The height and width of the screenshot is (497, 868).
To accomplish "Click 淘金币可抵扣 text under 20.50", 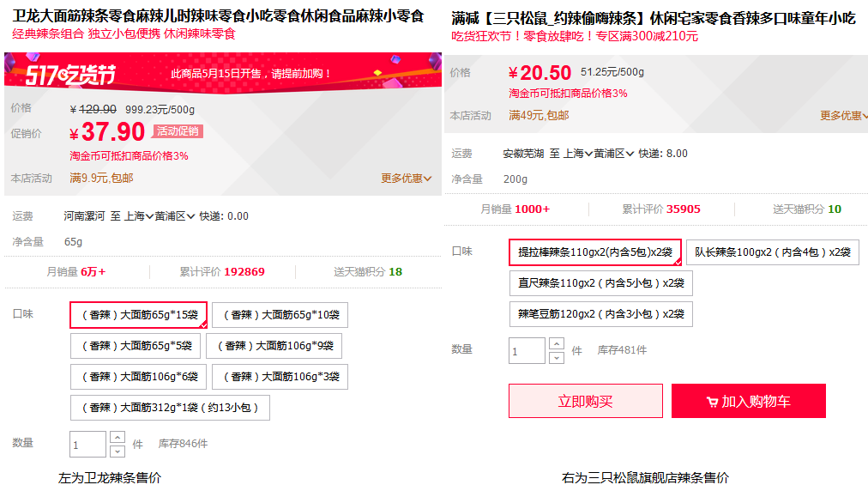I will click(568, 93).
